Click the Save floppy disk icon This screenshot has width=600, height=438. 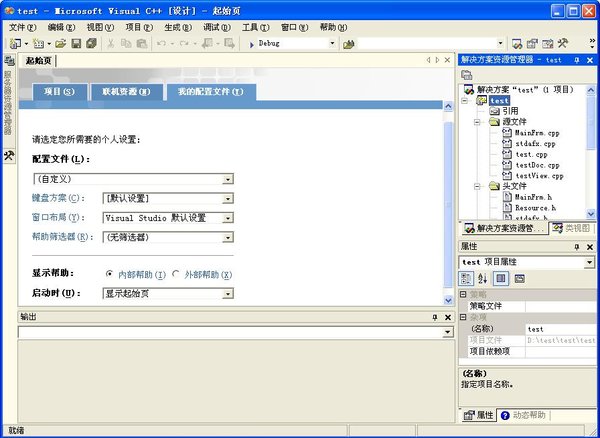(76, 44)
